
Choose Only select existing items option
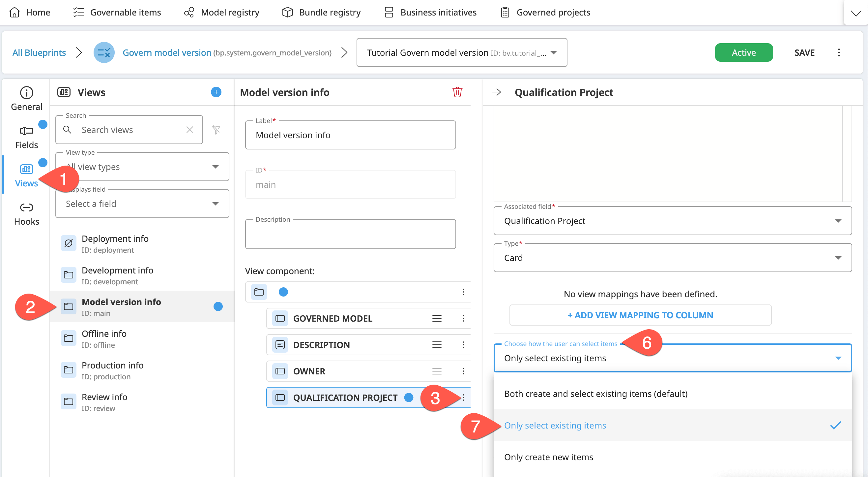click(673, 426)
